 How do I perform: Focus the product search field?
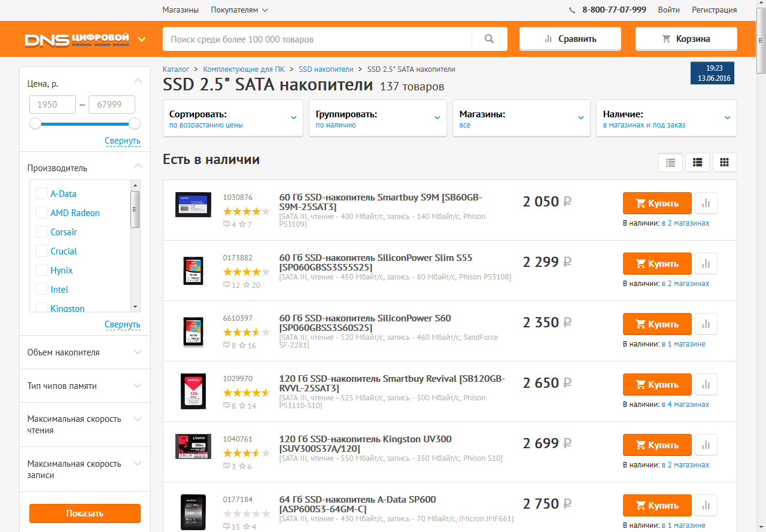(317, 39)
